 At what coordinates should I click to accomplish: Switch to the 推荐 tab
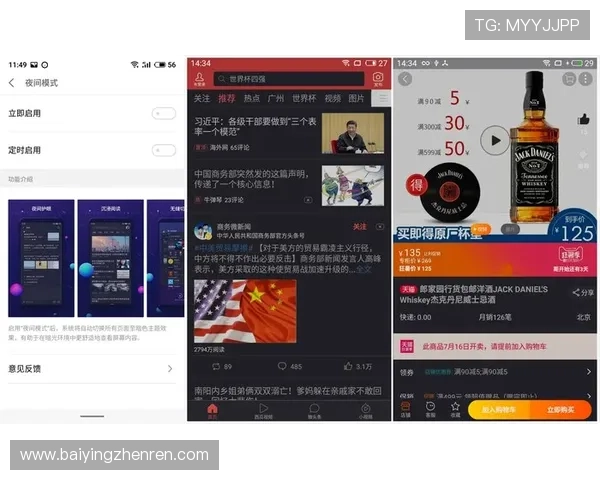click(x=227, y=98)
